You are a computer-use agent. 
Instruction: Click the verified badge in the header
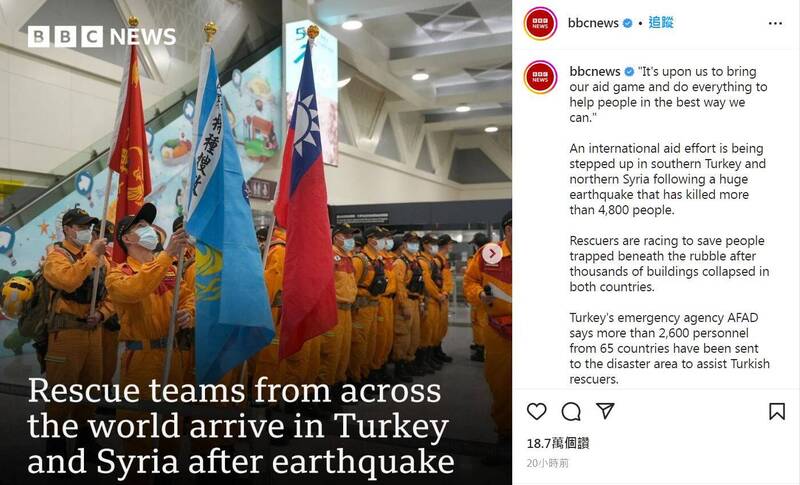[628, 23]
